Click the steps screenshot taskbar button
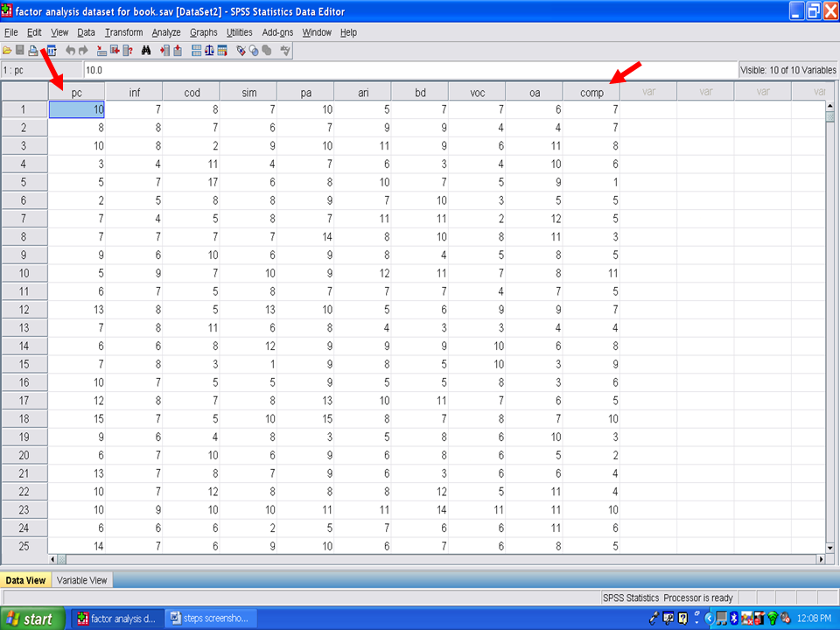Screen dimensions: 840x630 208,619
